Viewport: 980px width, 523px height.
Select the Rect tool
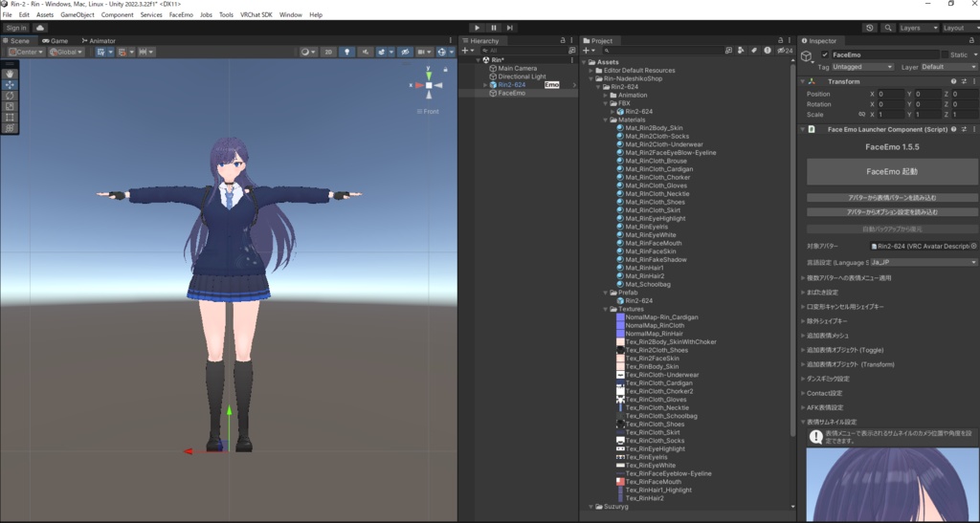point(10,117)
